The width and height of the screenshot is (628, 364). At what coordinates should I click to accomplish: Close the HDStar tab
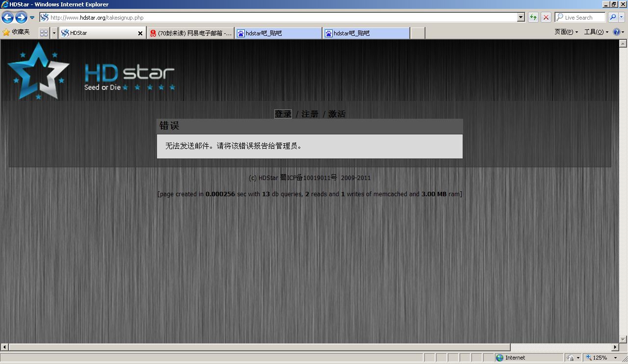140,33
